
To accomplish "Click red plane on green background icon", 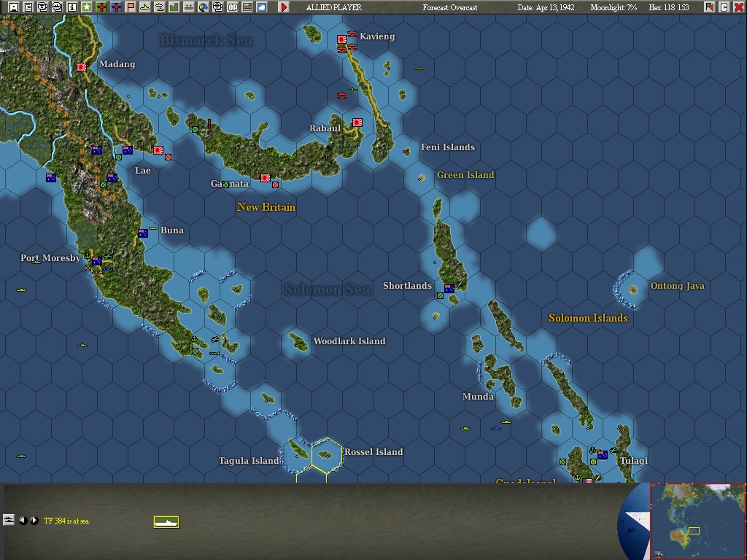I will [x=101, y=7].
